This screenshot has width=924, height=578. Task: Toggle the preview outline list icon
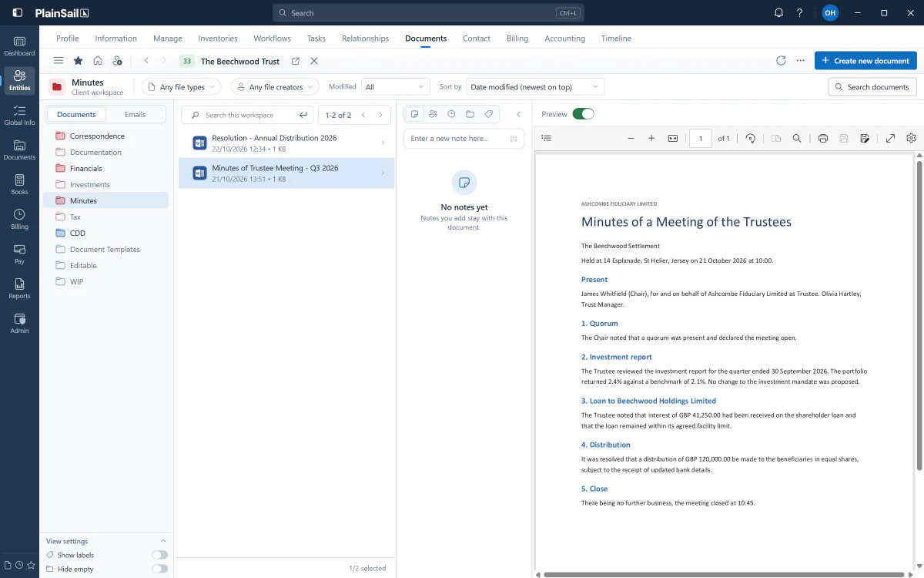point(547,138)
